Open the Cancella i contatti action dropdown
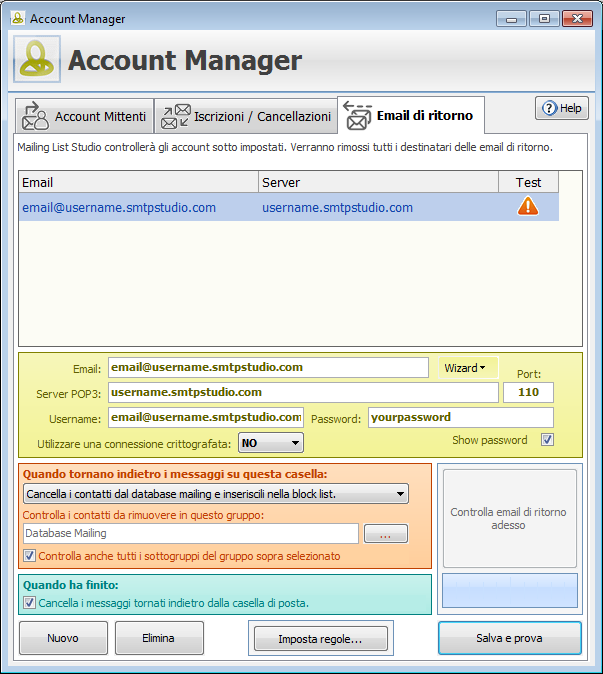This screenshot has width=603, height=674. click(x=215, y=493)
